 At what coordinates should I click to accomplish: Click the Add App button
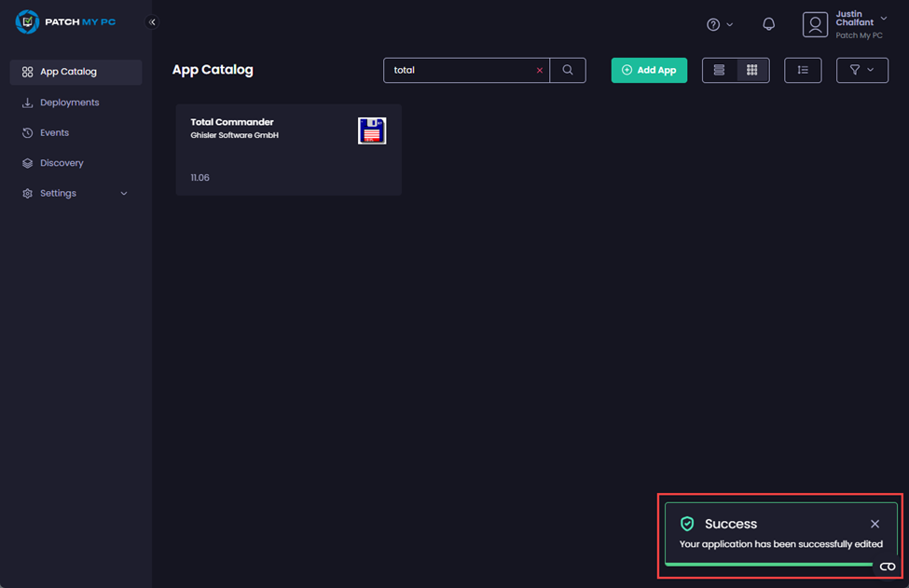pyautogui.click(x=649, y=69)
